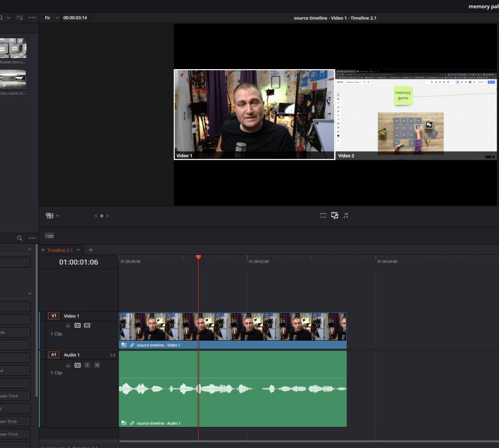Add a new timeline tab with plus
Image resolution: width=499 pixels, height=448 pixels.
[x=91, y=250]
